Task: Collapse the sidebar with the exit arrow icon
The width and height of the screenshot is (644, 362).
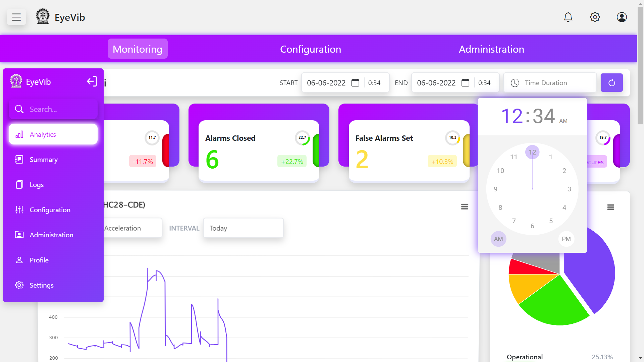Action: [92, 81]
